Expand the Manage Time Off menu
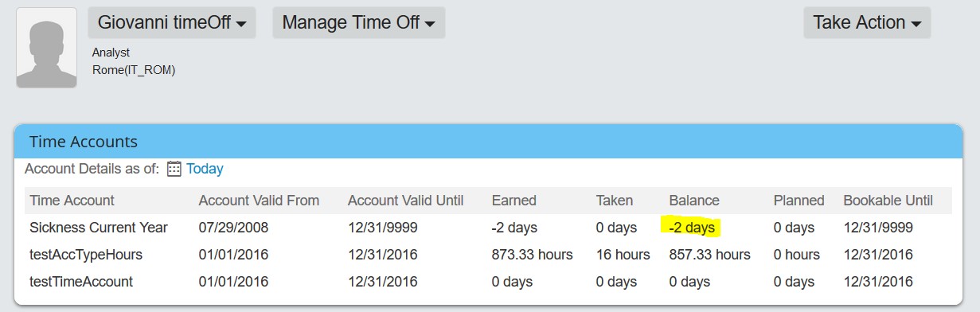Viewport: 980px width, 312px height. tap(358, 22)
